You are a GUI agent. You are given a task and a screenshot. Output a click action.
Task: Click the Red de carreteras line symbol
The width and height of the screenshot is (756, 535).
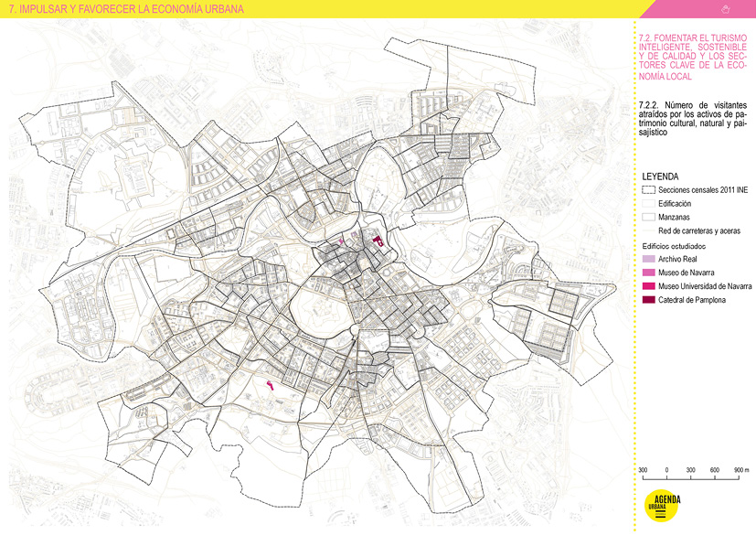pos(648,230)
